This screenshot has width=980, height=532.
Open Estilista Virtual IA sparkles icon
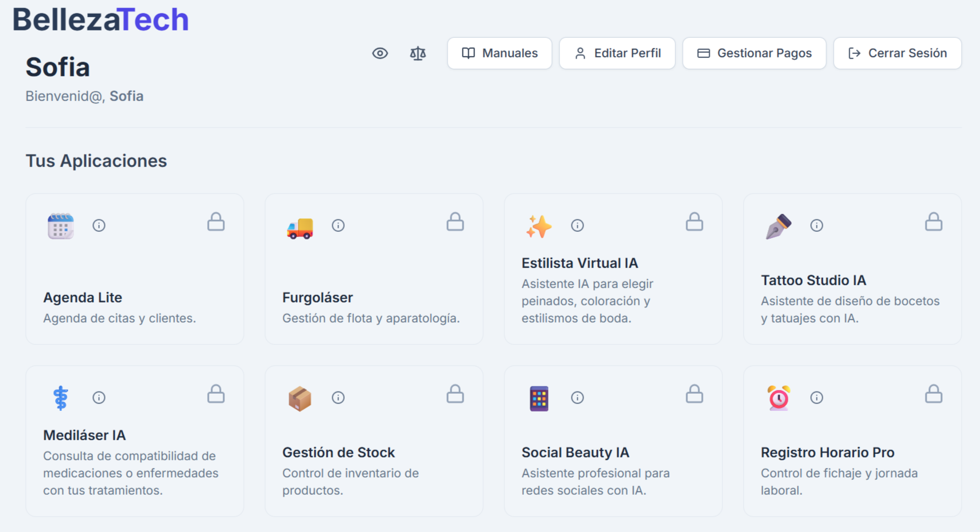[x=538, y=226]
